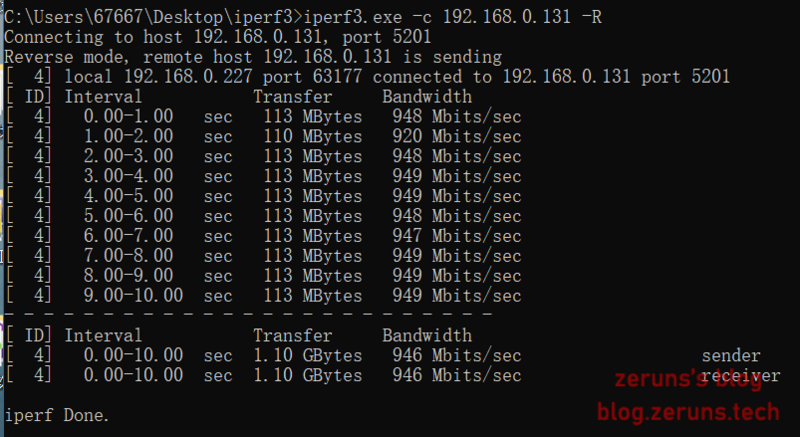Click the 920 Mbits/sec bandwidth value
This screenshot has height=437, width=800.
457,137
